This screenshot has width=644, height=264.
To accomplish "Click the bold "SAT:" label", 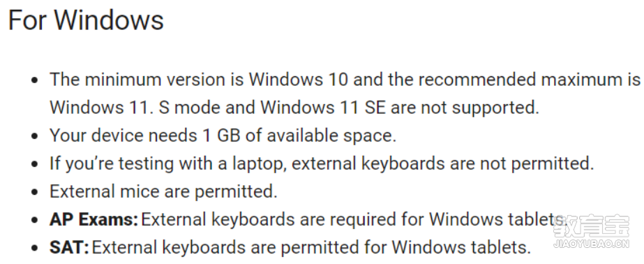I will pyautogui.click(x=69, y=247).
